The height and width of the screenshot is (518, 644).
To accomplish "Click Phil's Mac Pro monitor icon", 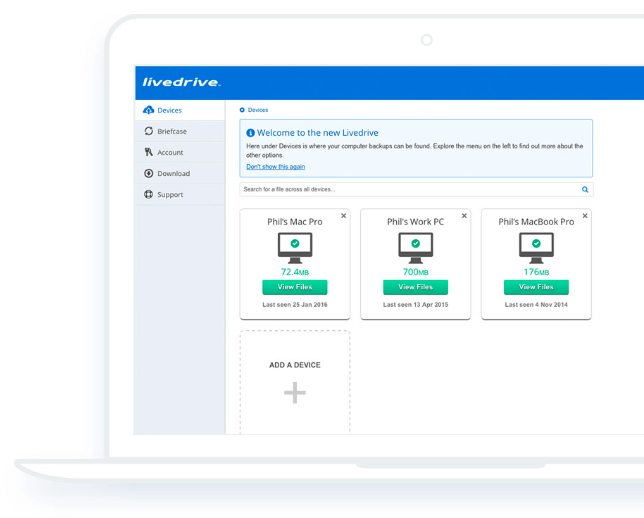I will pyautogui.click(x=295, y=248).
